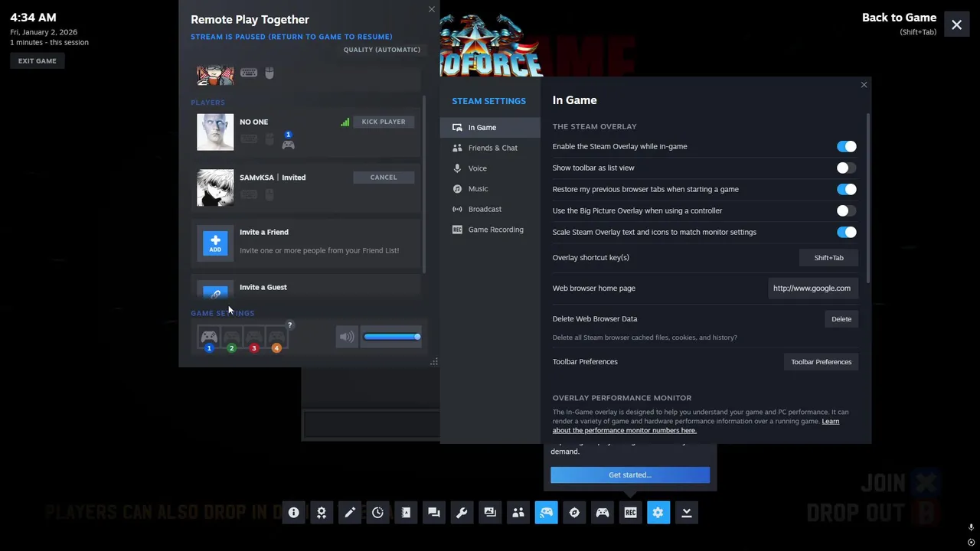The image size is (980, 551).
Task: Click the blue ADD plus icon
Action: [215, 243]
